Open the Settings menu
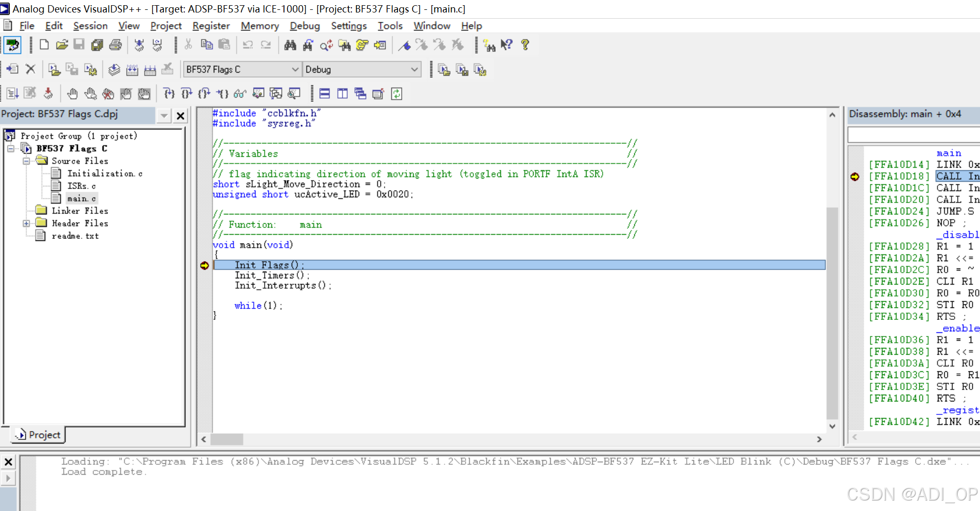The image size is (980, 511). pos(349,26)
